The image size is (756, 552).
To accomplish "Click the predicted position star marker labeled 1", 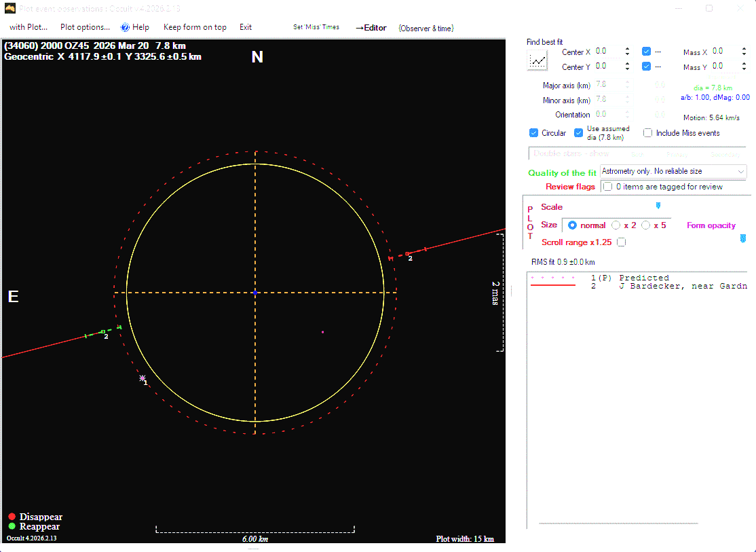I will 142,378.
